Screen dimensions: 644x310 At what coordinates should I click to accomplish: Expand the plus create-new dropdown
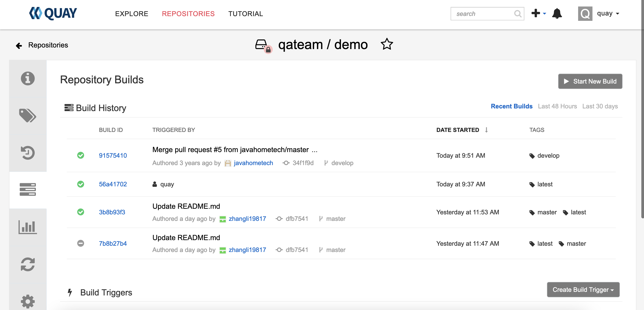coord(538,13)
